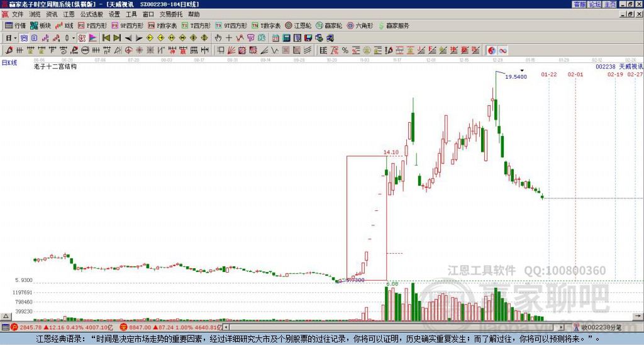Switch to the K线 candlestick chart
Viewport: 644px width, 345px height.
click(64, 25)
